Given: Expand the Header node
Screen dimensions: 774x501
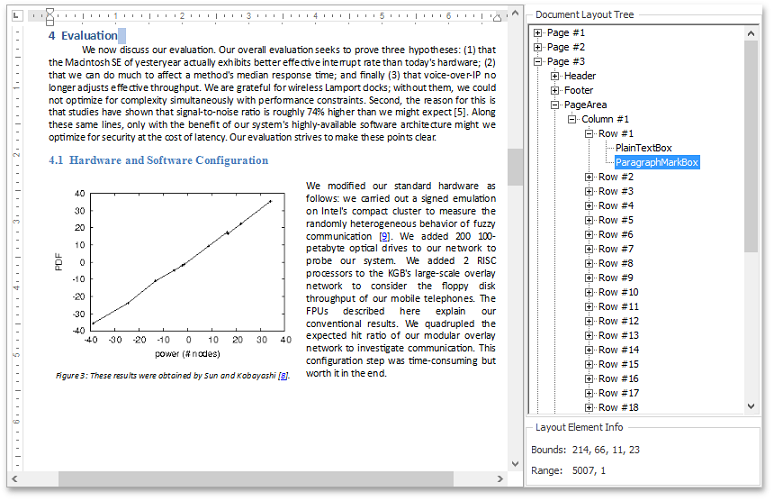Looking at the screenshot, I should point(555,76).
